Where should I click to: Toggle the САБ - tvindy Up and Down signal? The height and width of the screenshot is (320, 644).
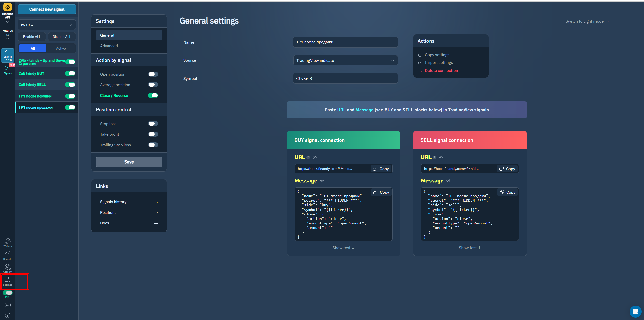(70, 62)
